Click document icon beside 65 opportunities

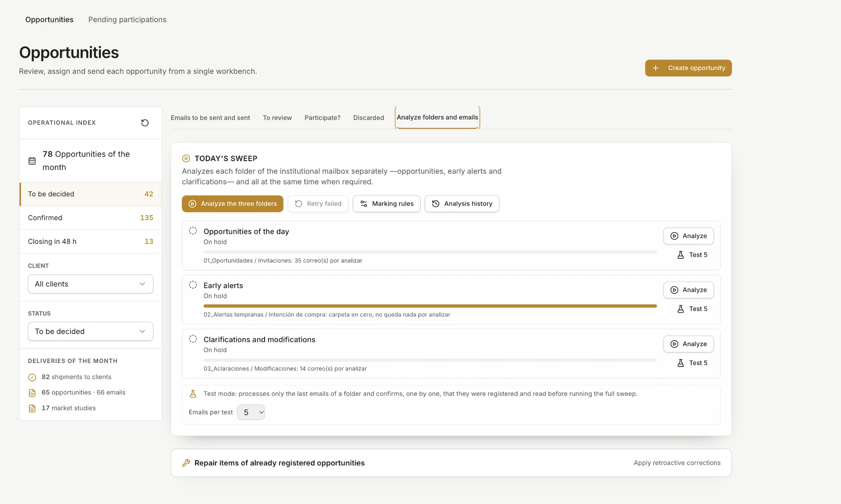(32, 393)
